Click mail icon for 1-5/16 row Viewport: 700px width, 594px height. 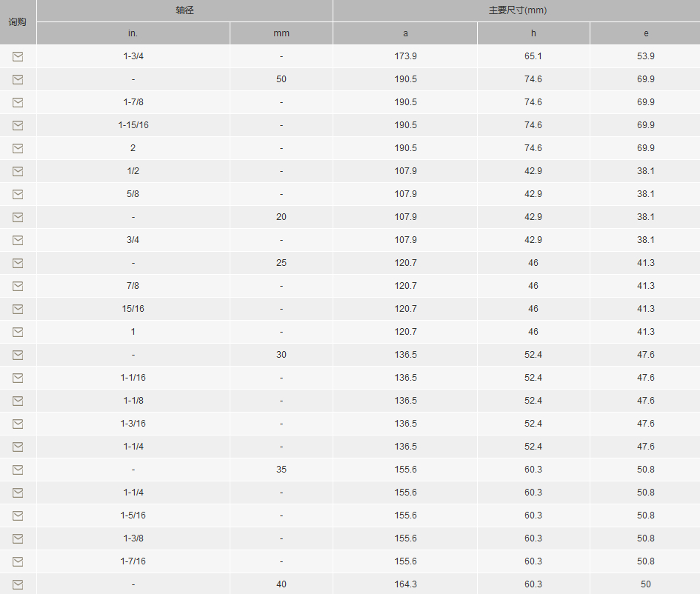pyautogui.click(x=18, y=515)
